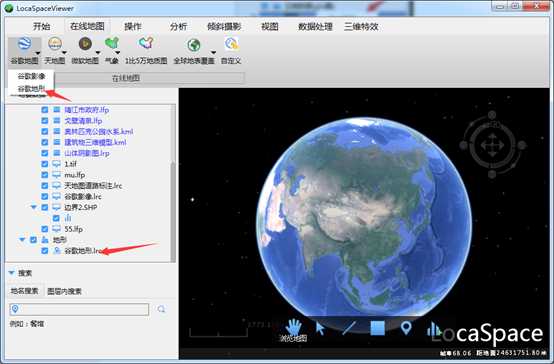The width and height of the screenshot is (554, 364).
Task: Click the 谷歌地图 globe icon
Action: pos(24,44)
